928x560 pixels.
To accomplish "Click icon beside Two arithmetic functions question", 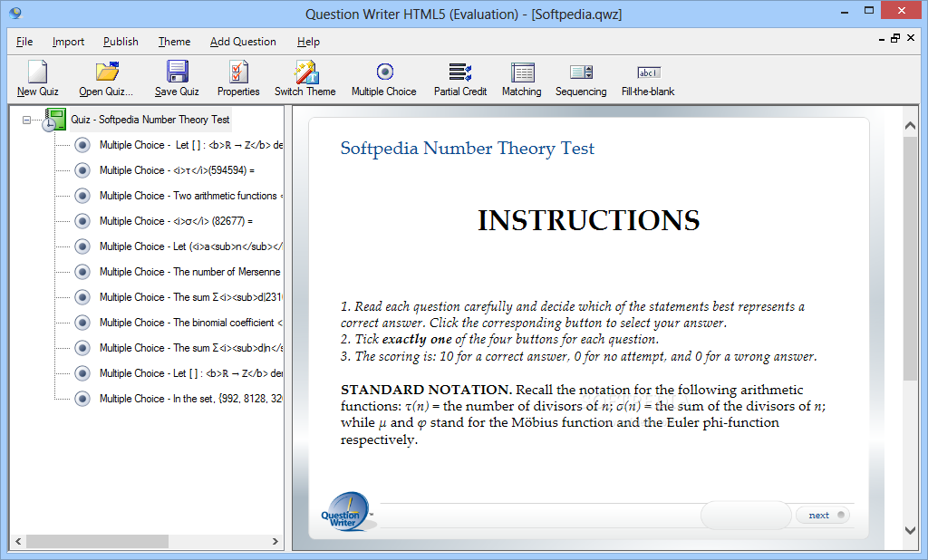I will (x=82, y=196).
